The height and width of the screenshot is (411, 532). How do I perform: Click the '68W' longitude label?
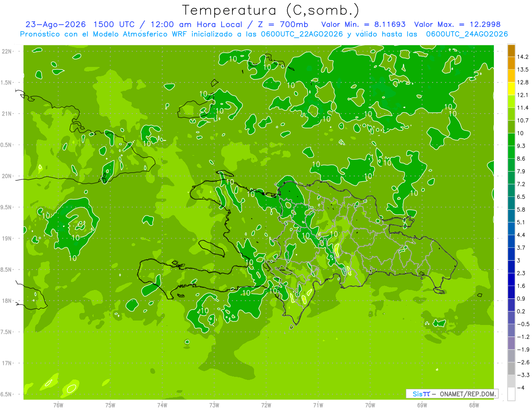coord(474,405)
